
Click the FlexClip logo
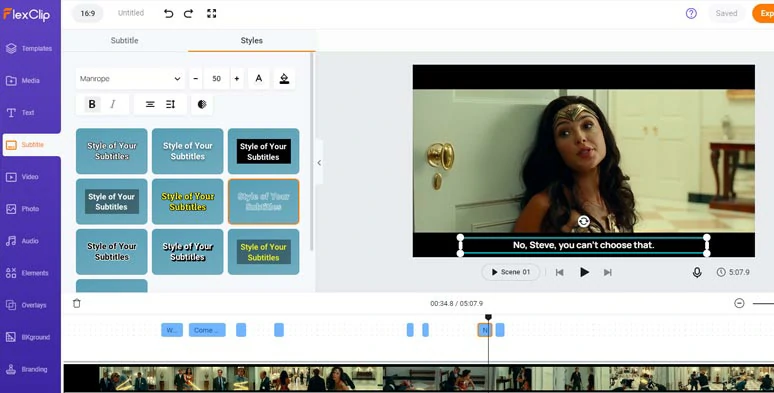[27, 14]
